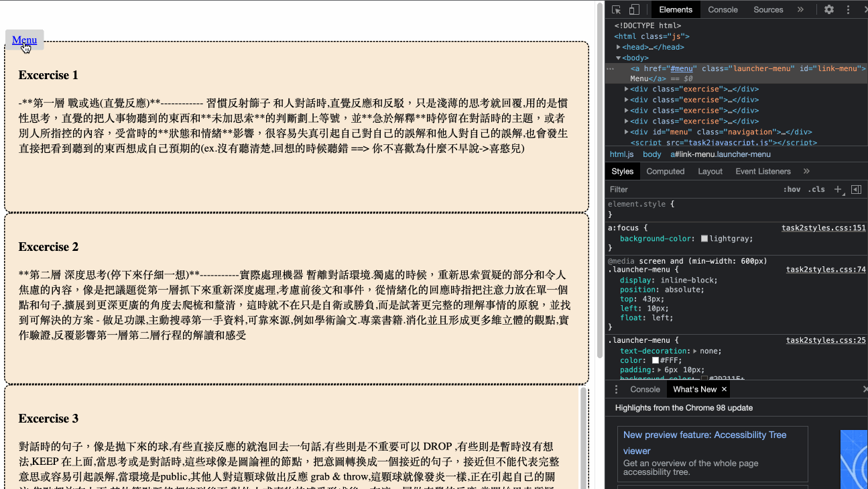Show more DevTools panels via top chevrons
868x489 pixels.
800,9
